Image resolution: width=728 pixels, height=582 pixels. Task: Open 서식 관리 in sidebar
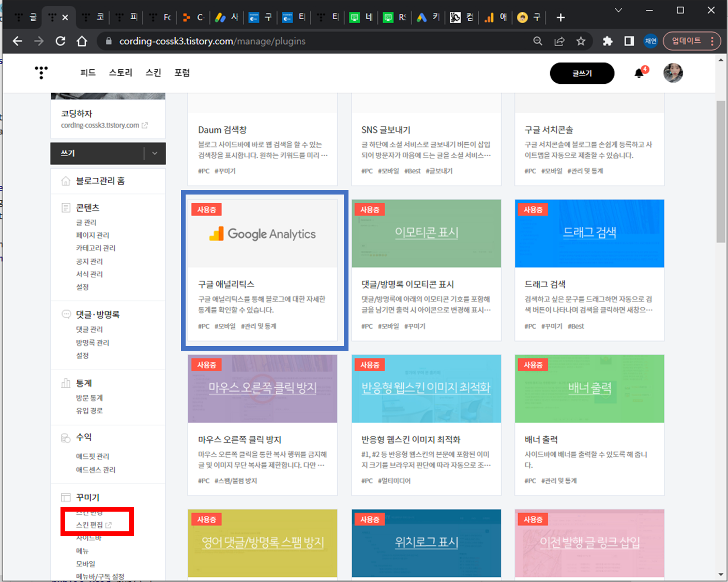[x=89, y=274]
